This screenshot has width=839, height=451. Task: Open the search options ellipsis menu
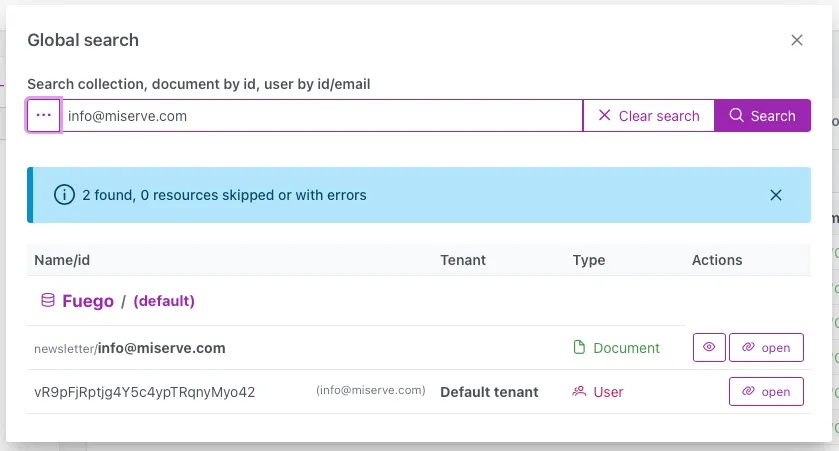[43, 116]
